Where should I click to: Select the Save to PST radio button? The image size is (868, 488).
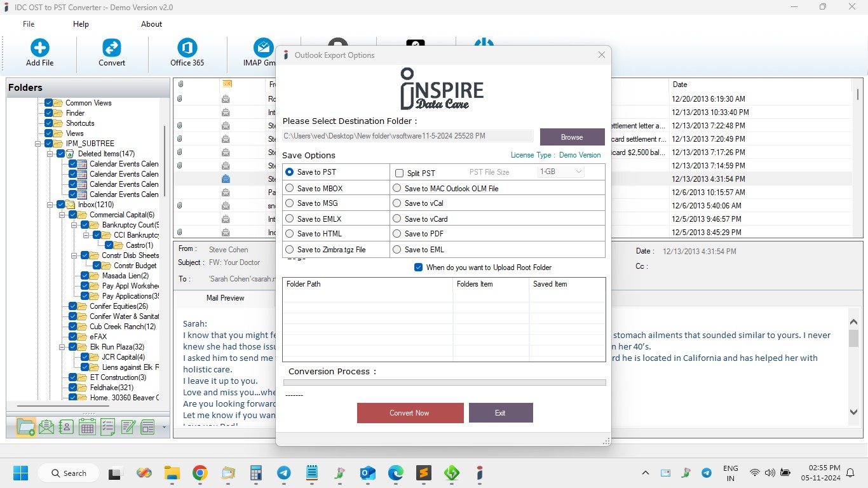coord(290,172)
